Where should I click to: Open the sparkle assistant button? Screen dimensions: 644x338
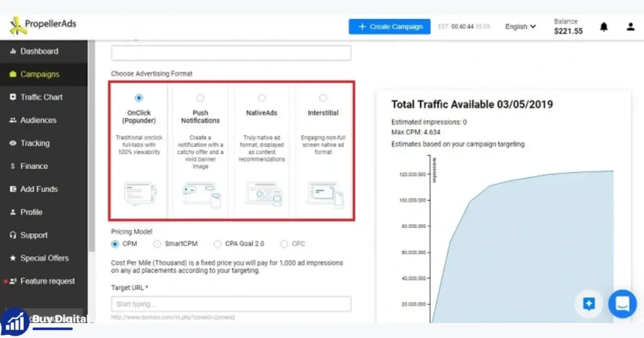tap(589, 304)
